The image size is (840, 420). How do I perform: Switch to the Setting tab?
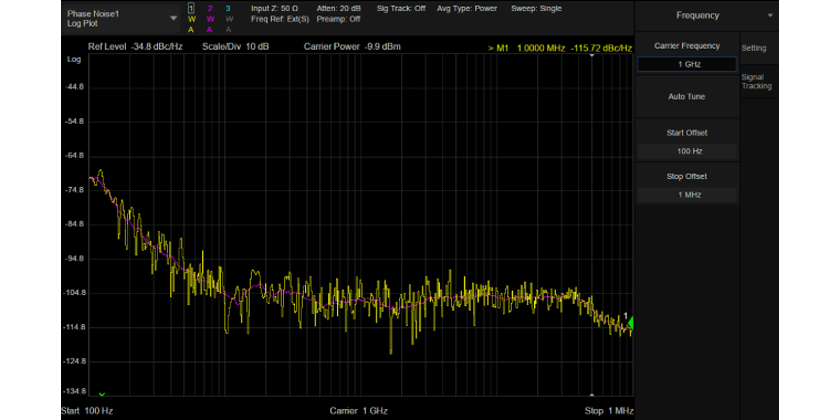click(x=754, y=48)
